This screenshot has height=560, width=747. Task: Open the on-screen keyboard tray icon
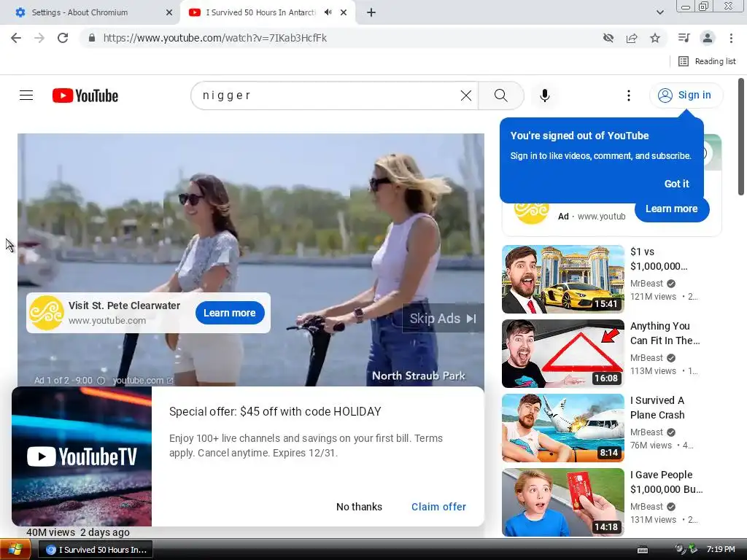643,550
